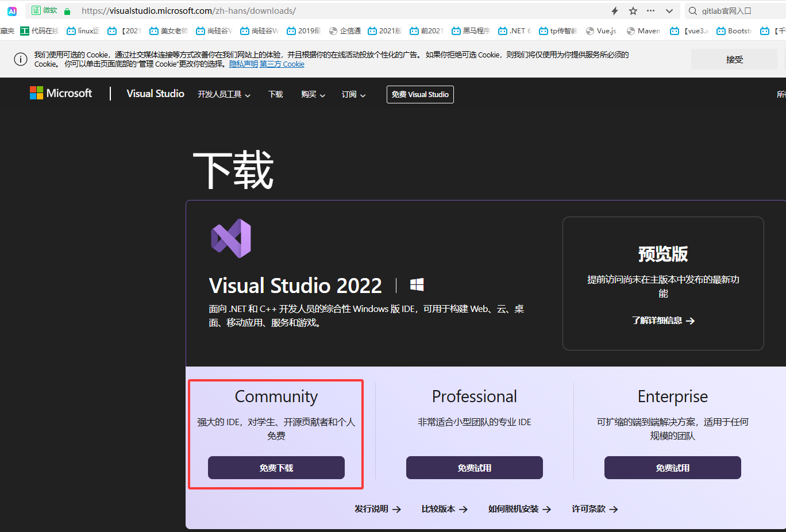Open the 黑马程序 bookmark

point(471,31)
